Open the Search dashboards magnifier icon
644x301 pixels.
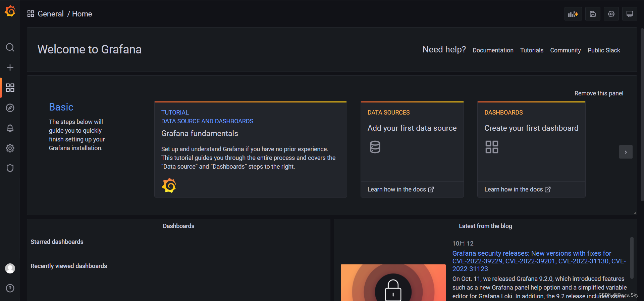pos(10,47)
